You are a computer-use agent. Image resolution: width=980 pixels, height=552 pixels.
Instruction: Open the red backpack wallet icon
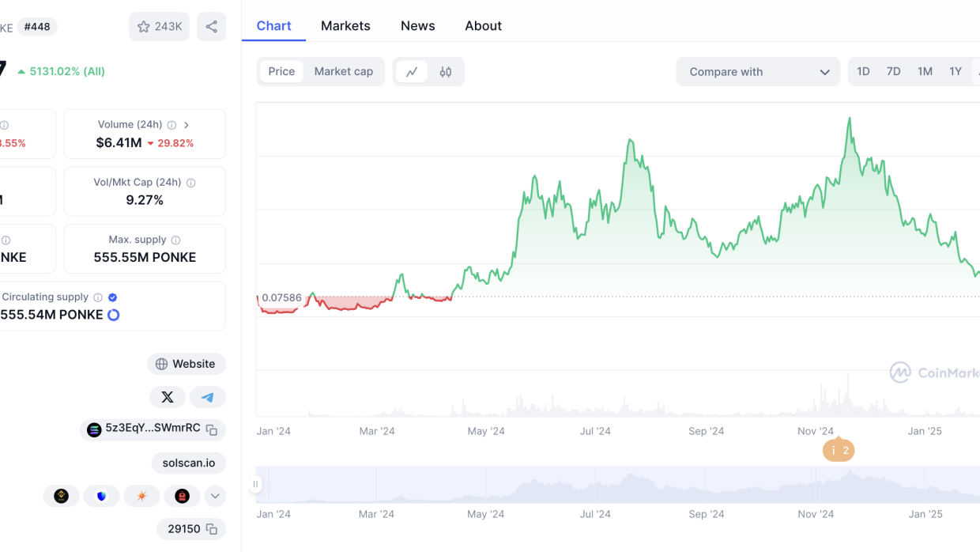182,496
